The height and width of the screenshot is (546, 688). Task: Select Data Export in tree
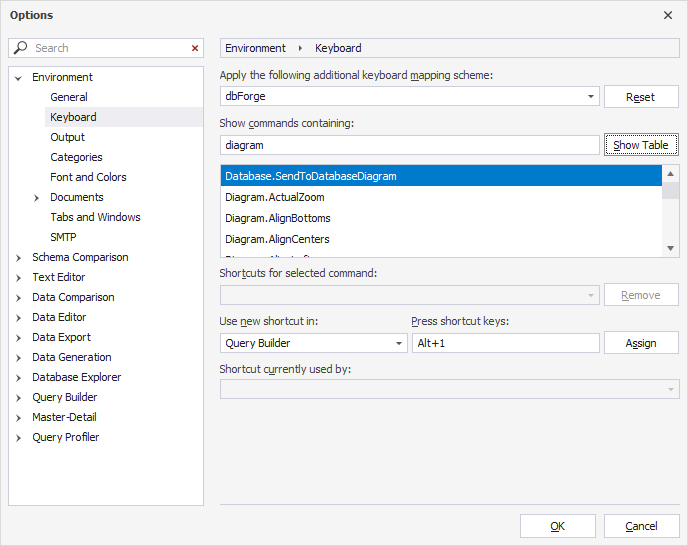point(61,337)
